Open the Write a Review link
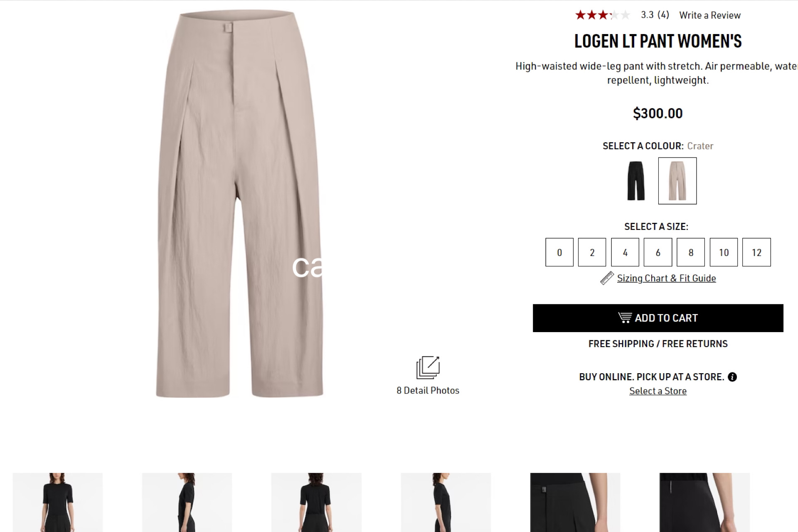798x532 pixels. pyautogui.click(x=710, y=15)
